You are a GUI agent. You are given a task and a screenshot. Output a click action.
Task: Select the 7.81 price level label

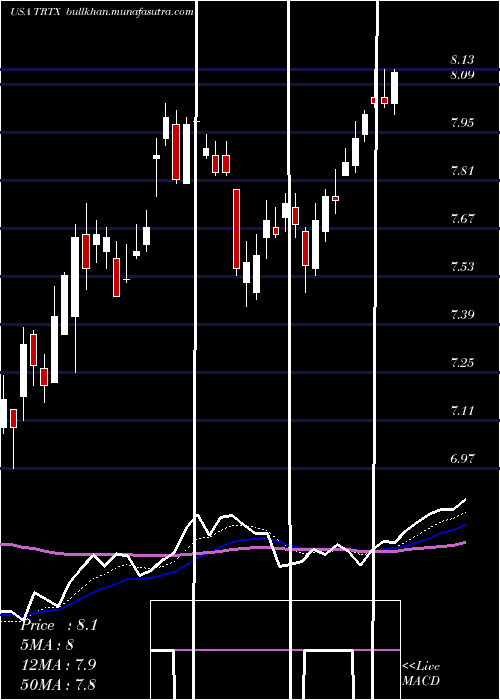462,171
